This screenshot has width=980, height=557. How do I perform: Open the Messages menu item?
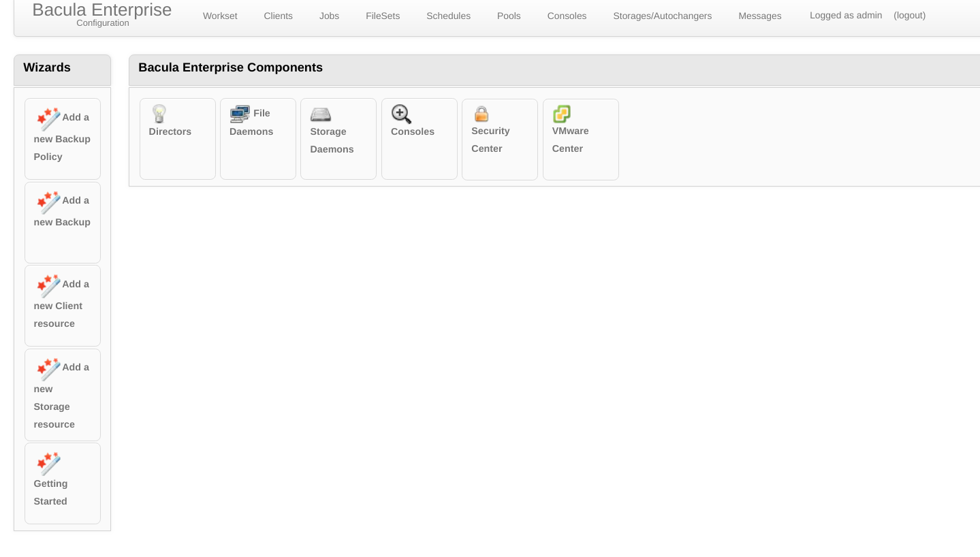point(760,16)
